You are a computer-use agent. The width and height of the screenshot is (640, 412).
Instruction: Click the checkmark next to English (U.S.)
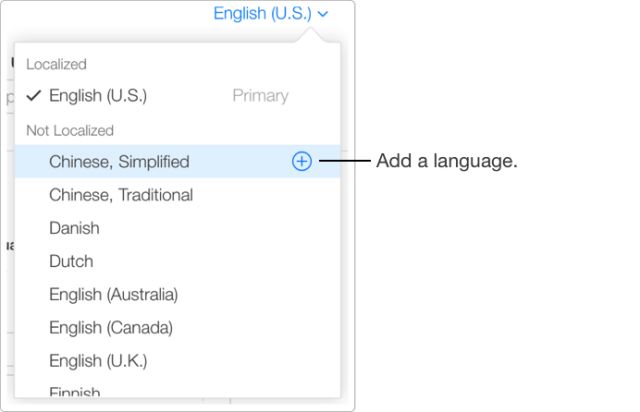tap(33, 96)
